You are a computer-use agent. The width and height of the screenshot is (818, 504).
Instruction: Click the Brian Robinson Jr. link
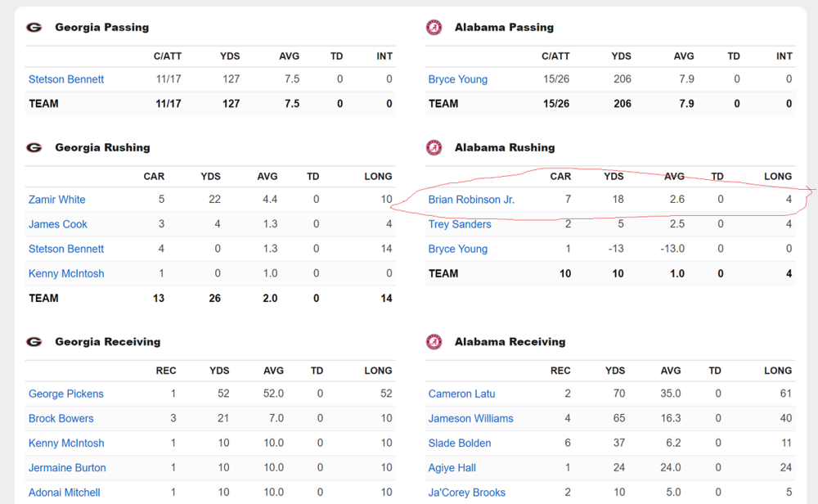[x=471, y=200]
